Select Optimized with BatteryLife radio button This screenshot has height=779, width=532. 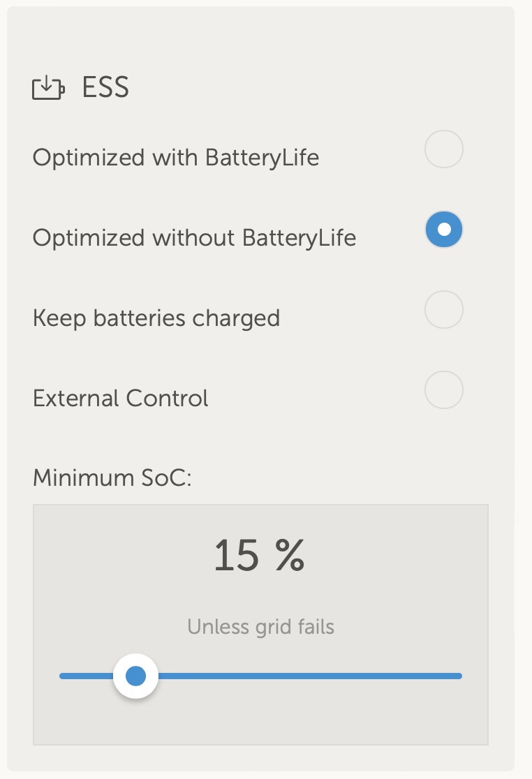444,149
